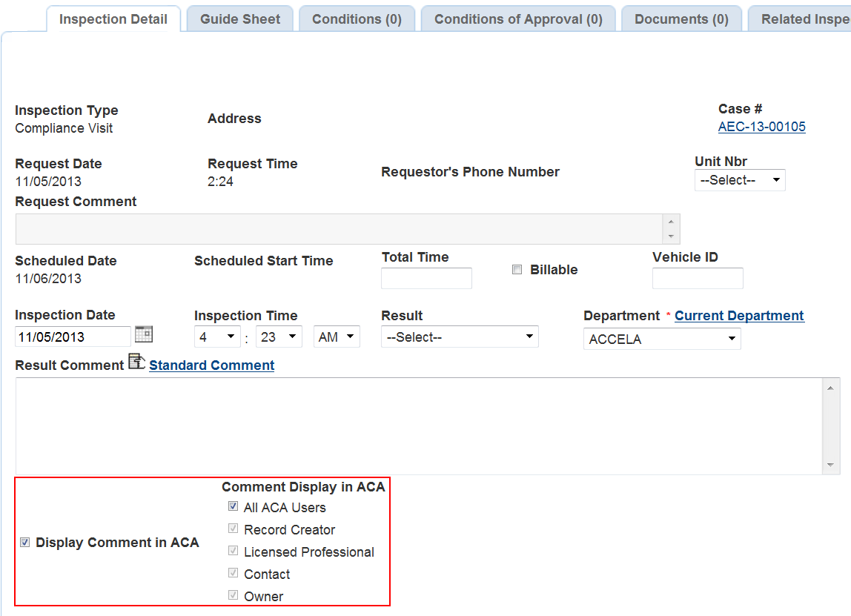The width and height of the screenshot is (851, 616).
Task: Expand the Result dropdown
Action: click(460, 337)
